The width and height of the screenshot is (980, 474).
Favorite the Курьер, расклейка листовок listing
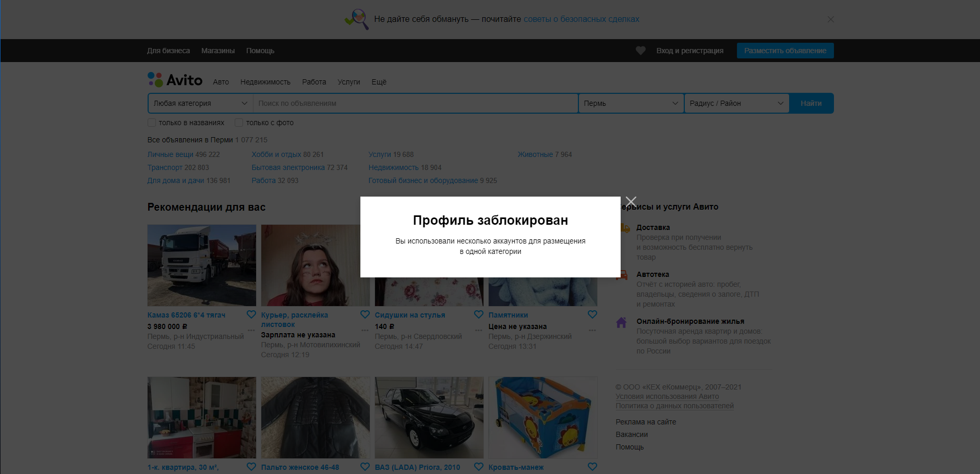tap(365, 314)
